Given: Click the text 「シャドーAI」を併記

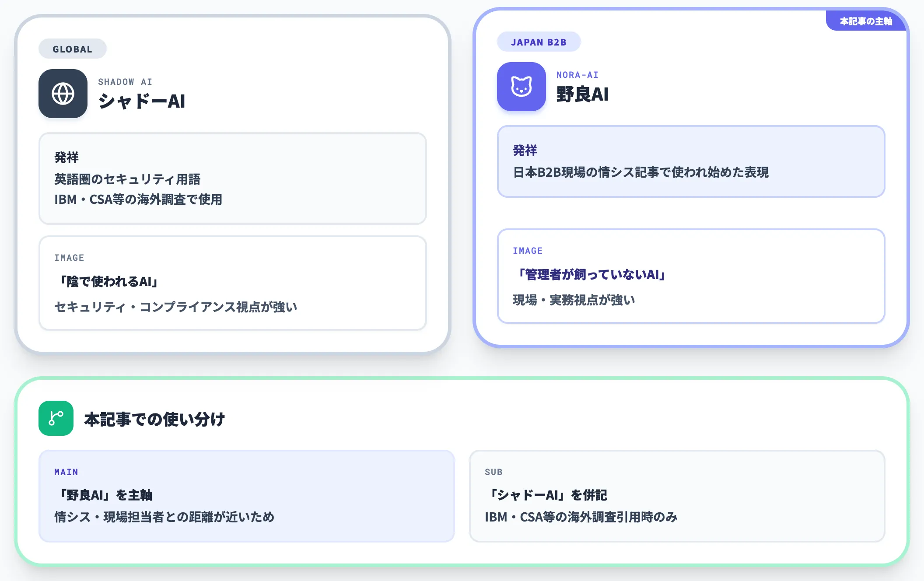Looking at the screenshot, I should [548, 495].
